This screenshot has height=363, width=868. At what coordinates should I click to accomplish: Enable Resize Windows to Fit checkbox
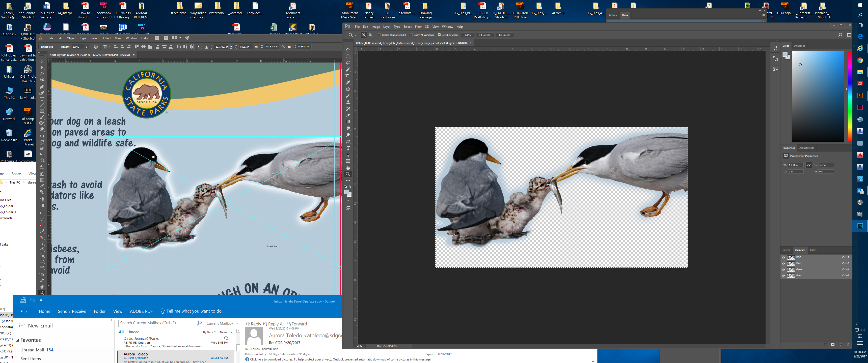coord(379,35)
